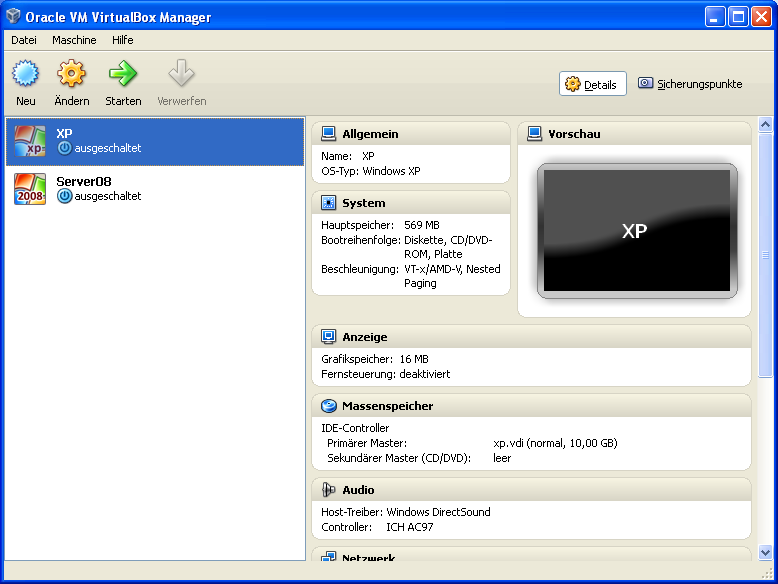Click the System section chip icon
Image resolution: width=778 pixels, height=584 pixels.
pos(328,202)
